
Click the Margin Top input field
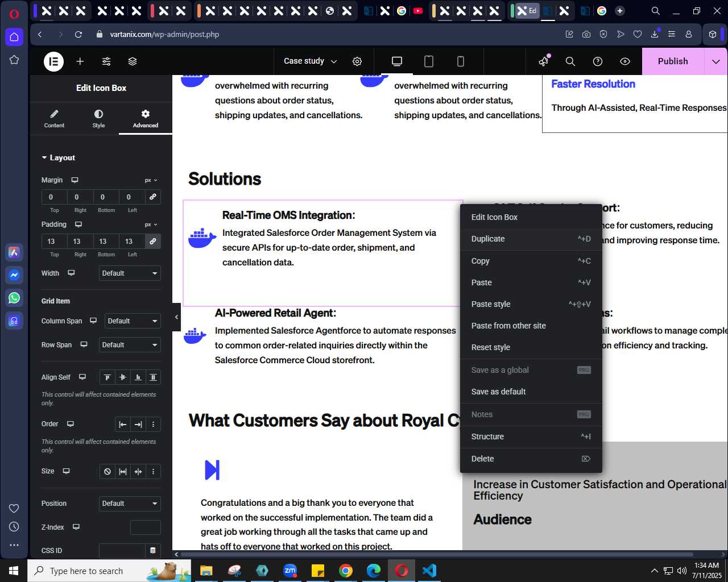click(54, 197)
